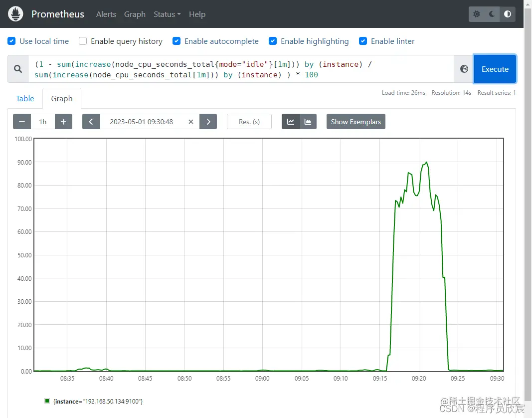Image resolution: width=532 pixels, height=418 pixels.
Task: Click the Res. (s) resolution field
Action: click(x=249, y=122)
